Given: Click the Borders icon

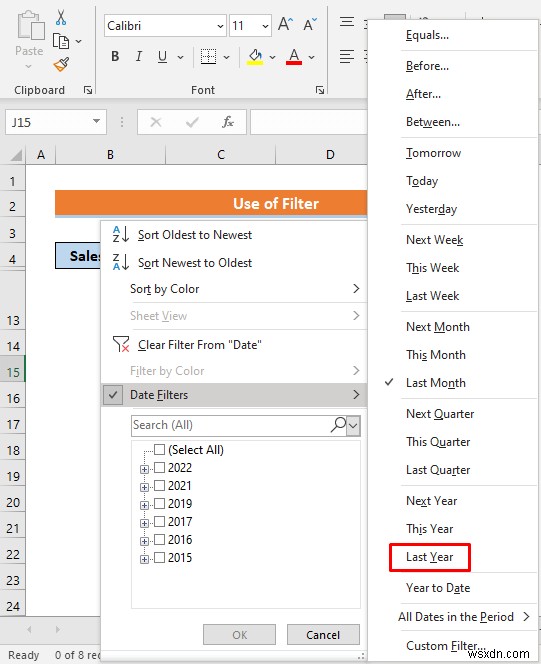Looking at the screenshot, I should tap(208, 57).
